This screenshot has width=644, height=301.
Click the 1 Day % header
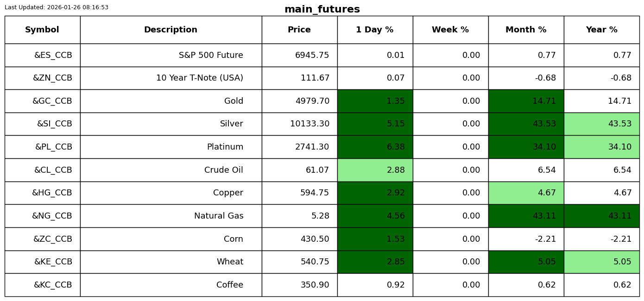click(374, 30)
